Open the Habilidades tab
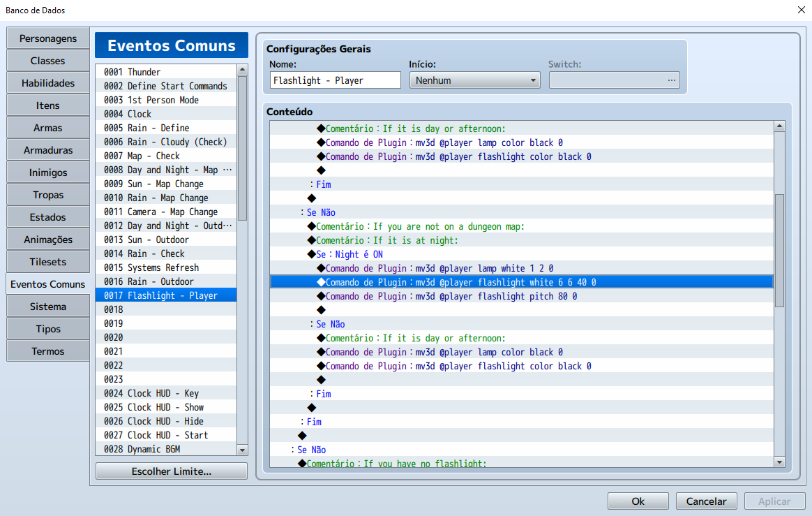Screen dimensions: 812x516 coord(47,83)
